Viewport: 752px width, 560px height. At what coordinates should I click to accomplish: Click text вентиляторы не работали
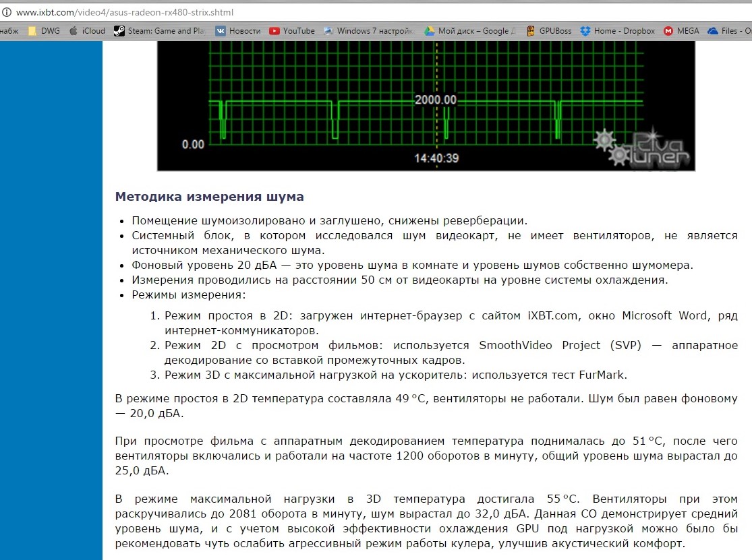pos(507,398)
